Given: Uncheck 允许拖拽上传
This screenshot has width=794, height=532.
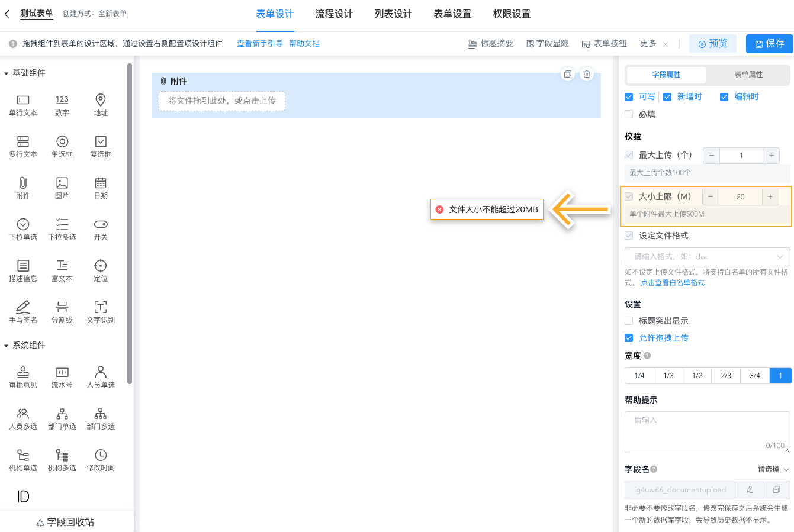Looking at the screenshot, I should 629,338.
